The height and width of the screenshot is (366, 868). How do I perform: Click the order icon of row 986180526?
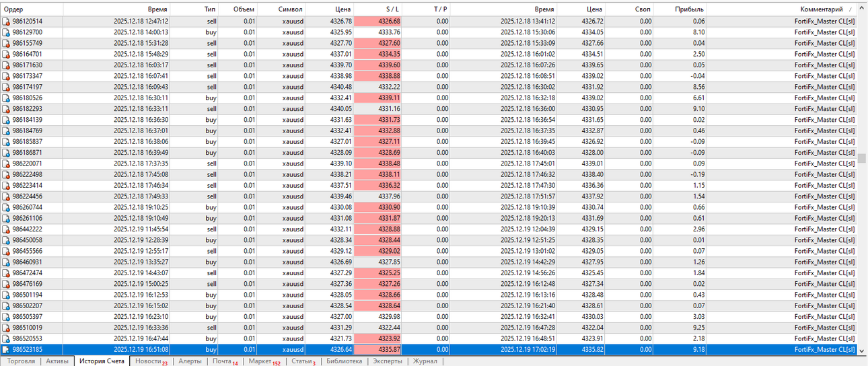click(6, 98)
